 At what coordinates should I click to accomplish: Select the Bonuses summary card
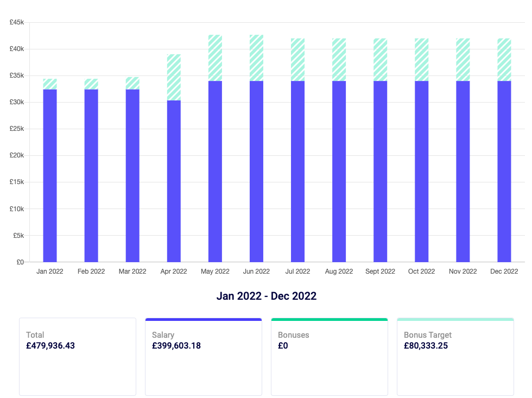click(330, 356)
